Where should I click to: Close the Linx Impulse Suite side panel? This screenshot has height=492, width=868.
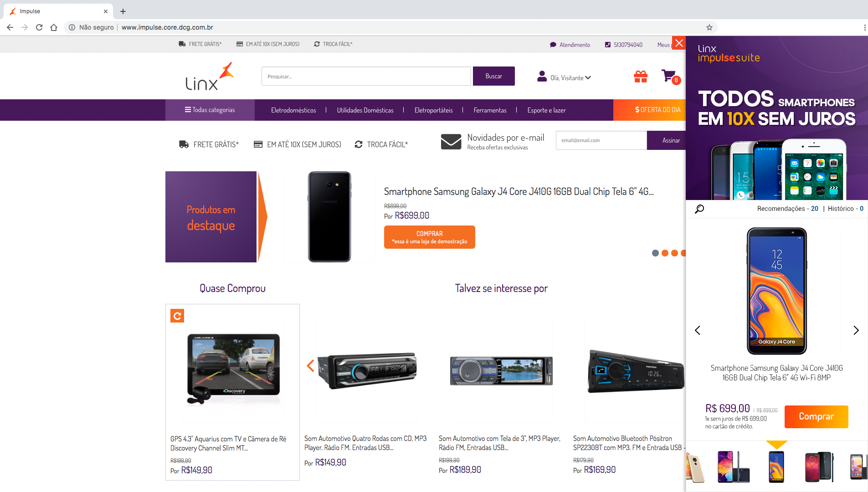[679, 43]
